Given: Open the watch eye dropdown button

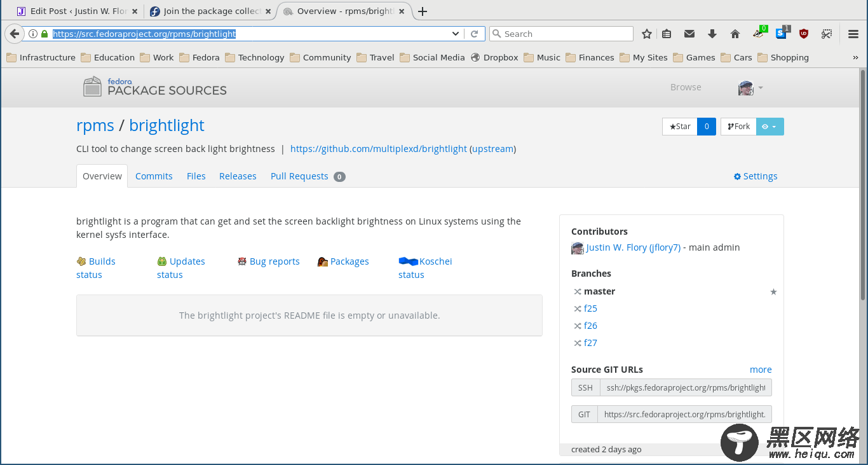Looking at the screenshot, I should pos(770,127).
